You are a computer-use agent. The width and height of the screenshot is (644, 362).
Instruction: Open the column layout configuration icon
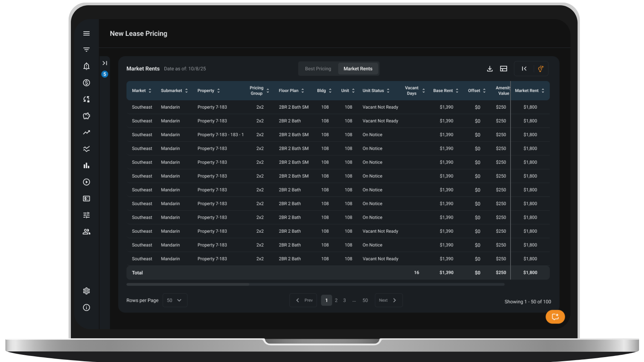(503, 69)
